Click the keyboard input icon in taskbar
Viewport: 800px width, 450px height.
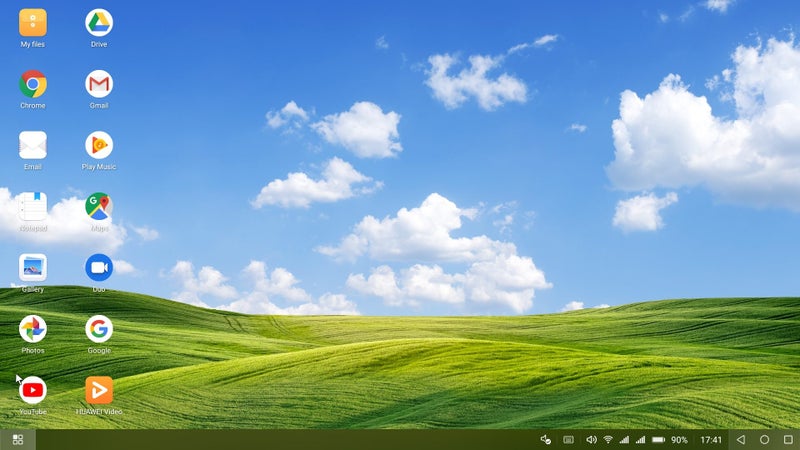pos(568,439)
